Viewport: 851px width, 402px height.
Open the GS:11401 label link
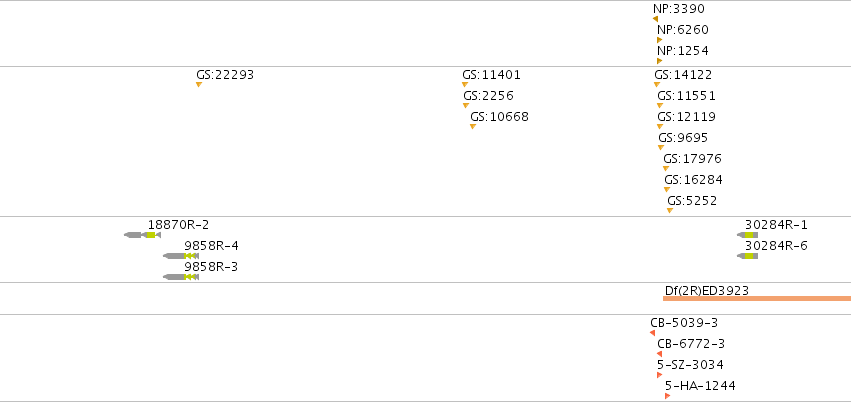[x=491, y=75]
